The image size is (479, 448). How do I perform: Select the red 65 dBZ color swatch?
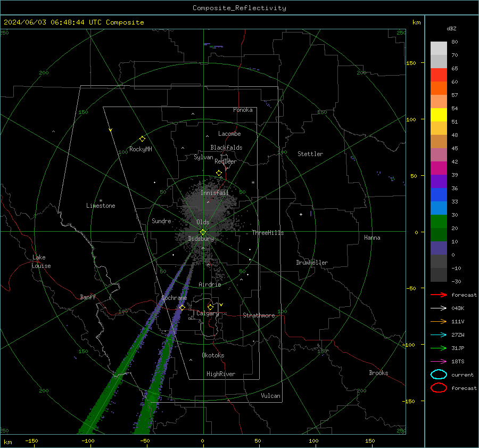tap(439, 75)
